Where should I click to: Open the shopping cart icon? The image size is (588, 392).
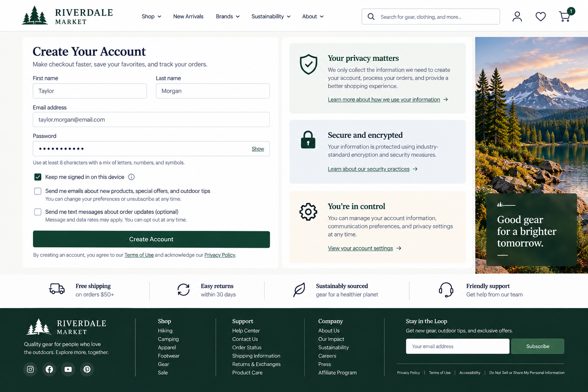point(565,16)
